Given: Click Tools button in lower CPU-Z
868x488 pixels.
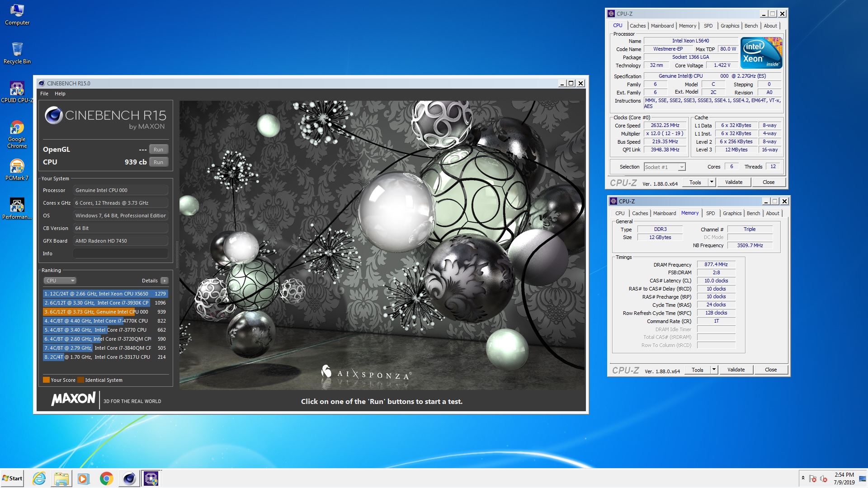Looking at the screenshot, I should click(698, 370).
